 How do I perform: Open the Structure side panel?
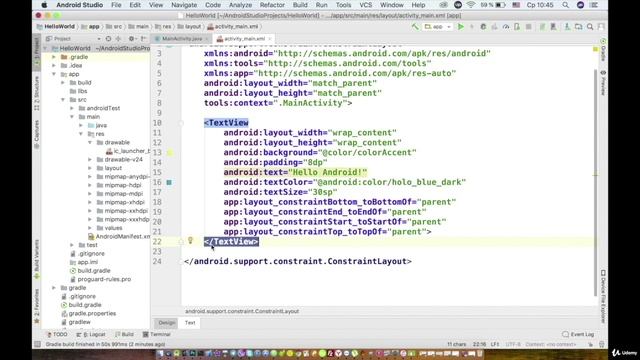coord(37,93)
